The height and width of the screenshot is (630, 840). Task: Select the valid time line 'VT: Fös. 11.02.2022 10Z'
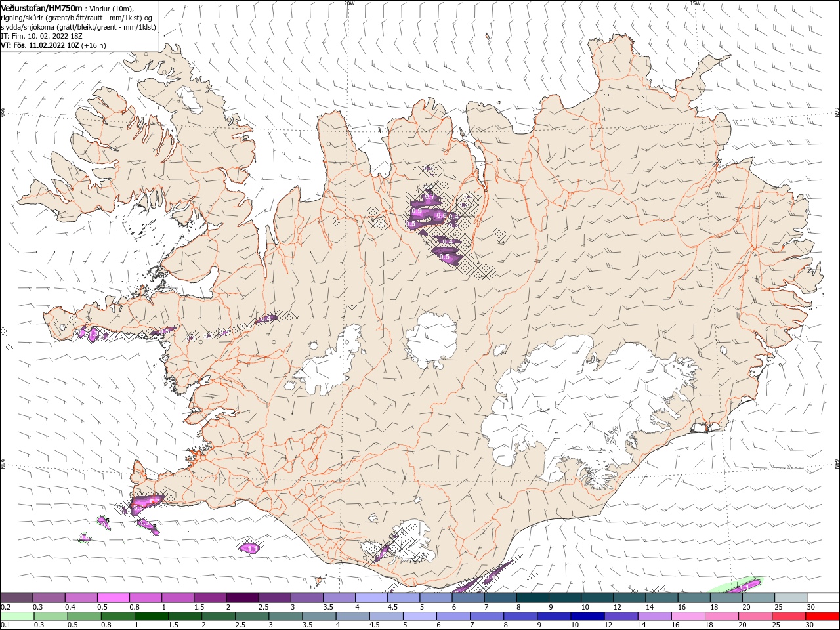40,45
